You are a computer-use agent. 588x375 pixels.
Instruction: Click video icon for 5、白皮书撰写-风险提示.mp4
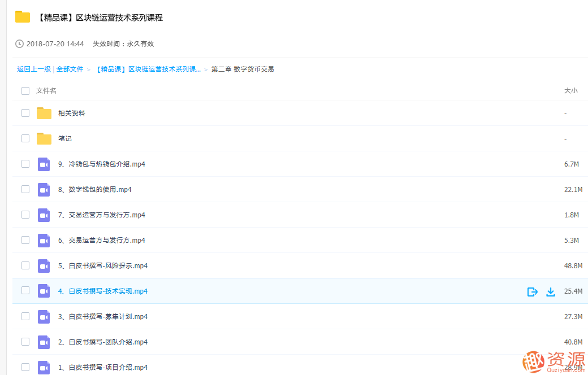point(44,266)
